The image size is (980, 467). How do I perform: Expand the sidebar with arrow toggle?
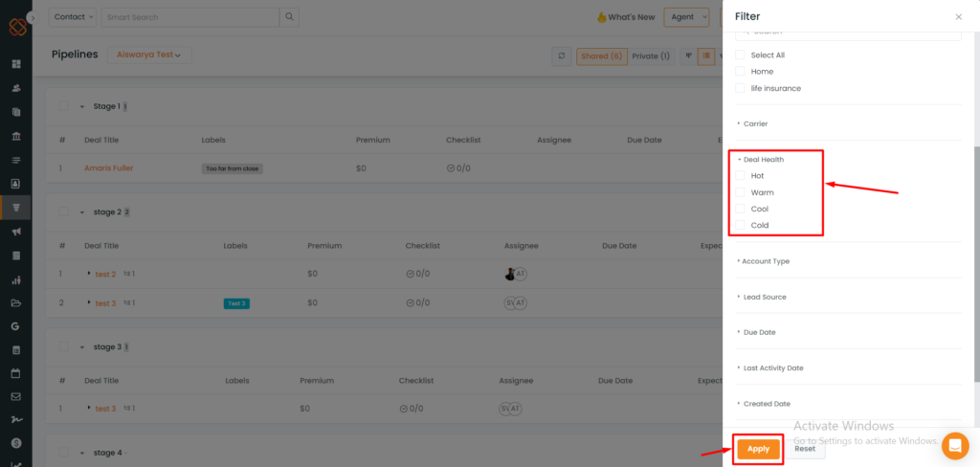click(x=33, y=17)
